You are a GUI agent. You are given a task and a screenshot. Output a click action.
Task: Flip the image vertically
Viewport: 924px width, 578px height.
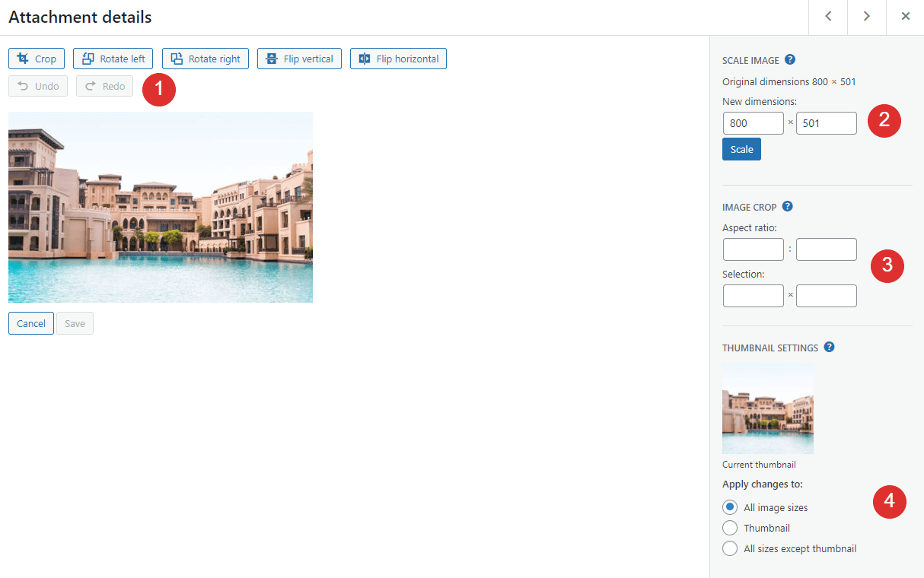point(299,59)
